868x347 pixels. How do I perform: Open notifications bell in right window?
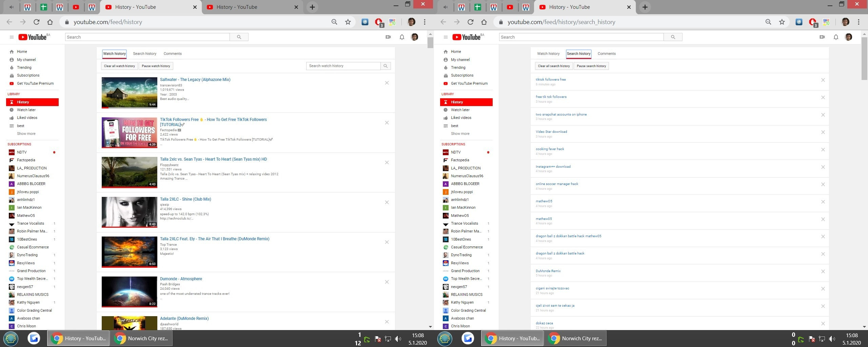click(x=836, y=37)
